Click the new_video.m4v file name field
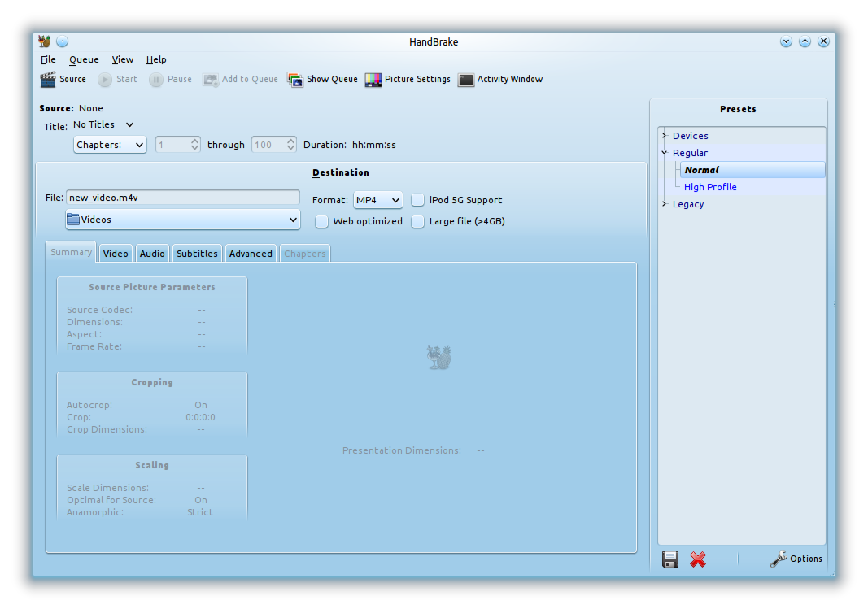The height and width of the screenshot is (609, 868). [183, 198]
